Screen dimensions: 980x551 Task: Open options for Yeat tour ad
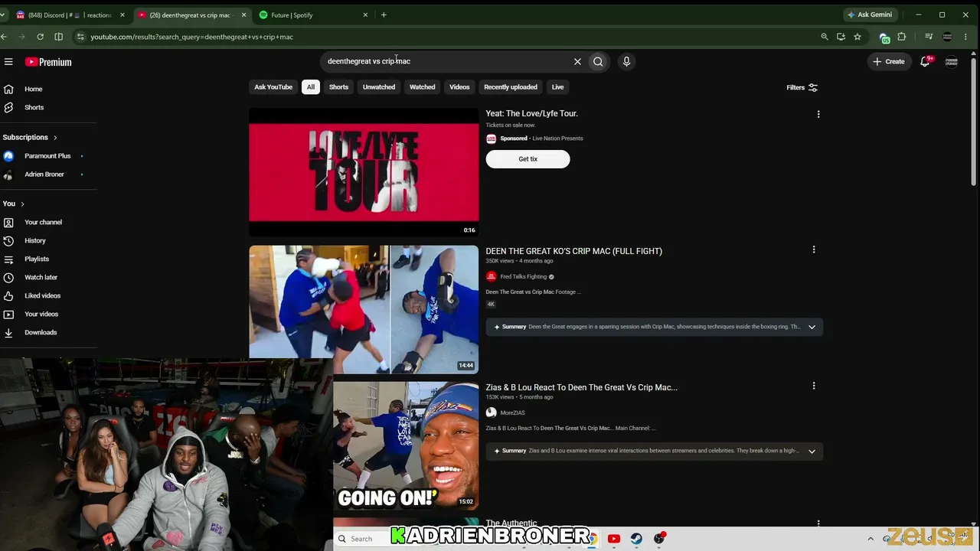818,114
